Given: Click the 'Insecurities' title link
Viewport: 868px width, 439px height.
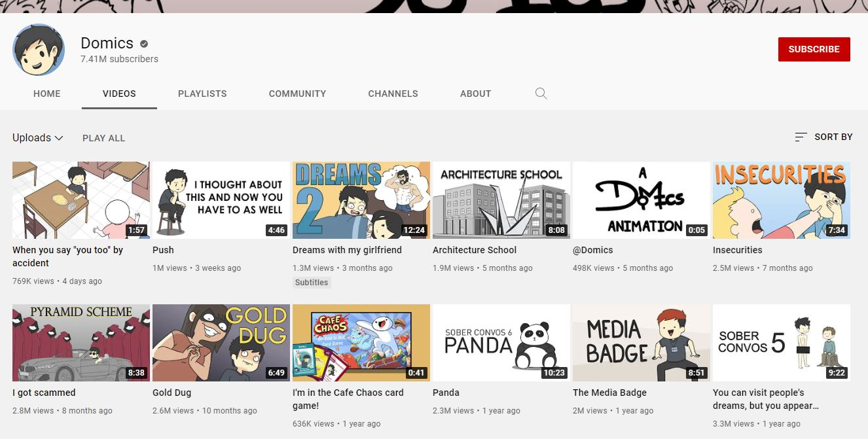Looking at the screenshot, I should point(738,250).
